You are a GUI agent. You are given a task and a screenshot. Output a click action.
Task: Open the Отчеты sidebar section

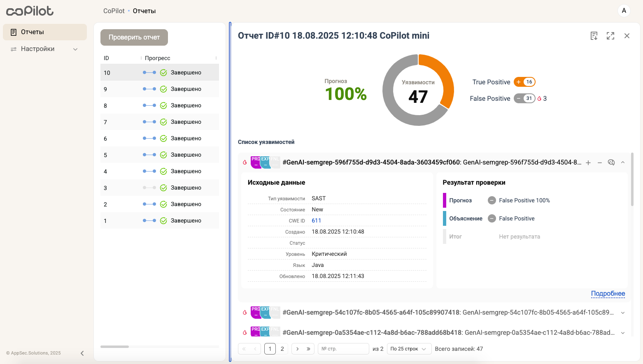click(x=45, y=32)
